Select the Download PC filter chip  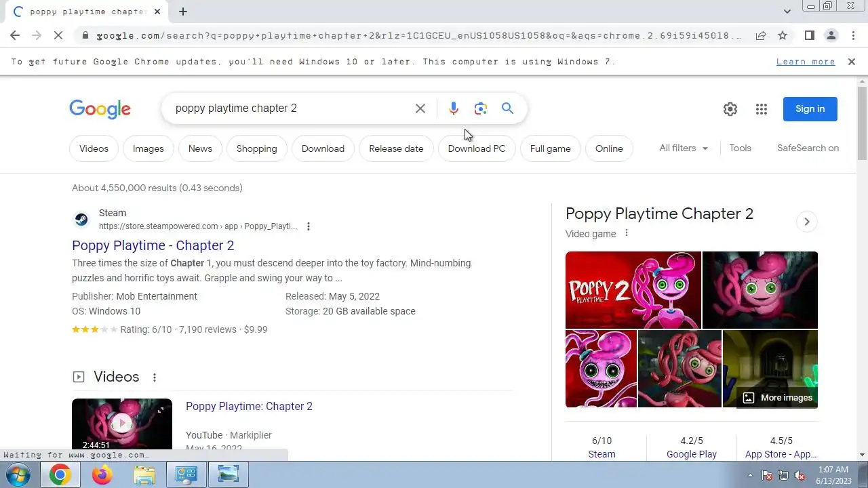(477, 148)
